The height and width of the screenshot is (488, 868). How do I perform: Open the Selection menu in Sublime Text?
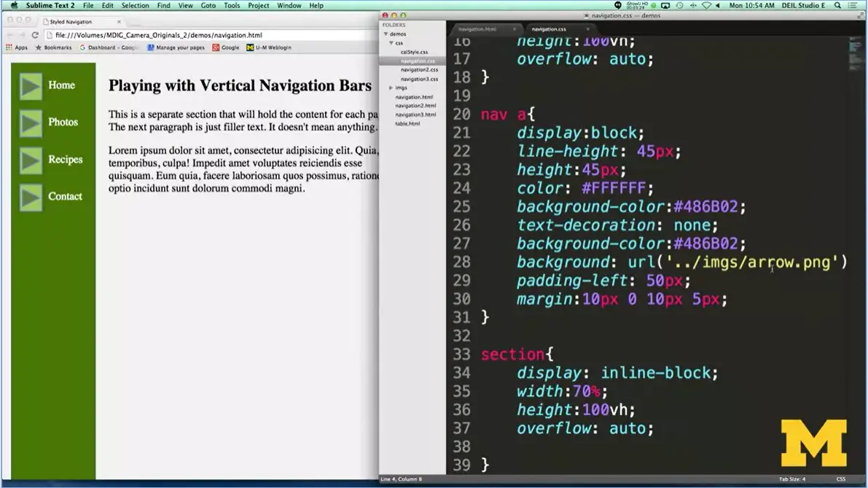pyautogui.click(x=135, y=5)
